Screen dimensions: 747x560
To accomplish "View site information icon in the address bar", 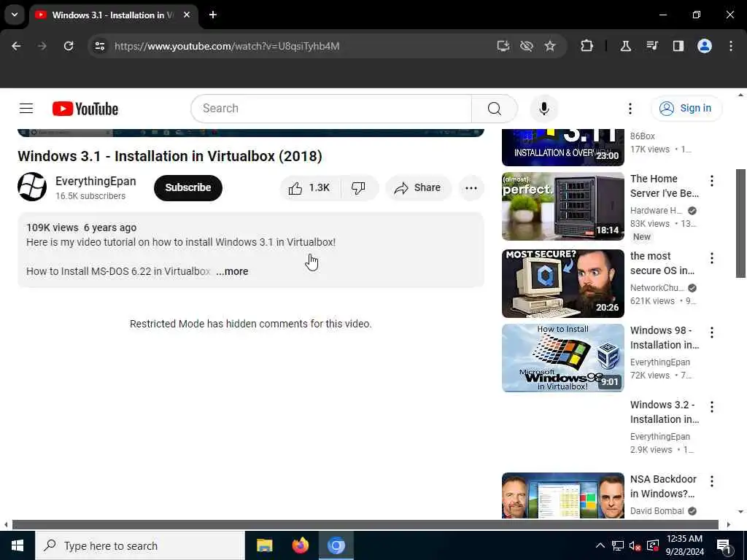I will (x=99, y=46).
